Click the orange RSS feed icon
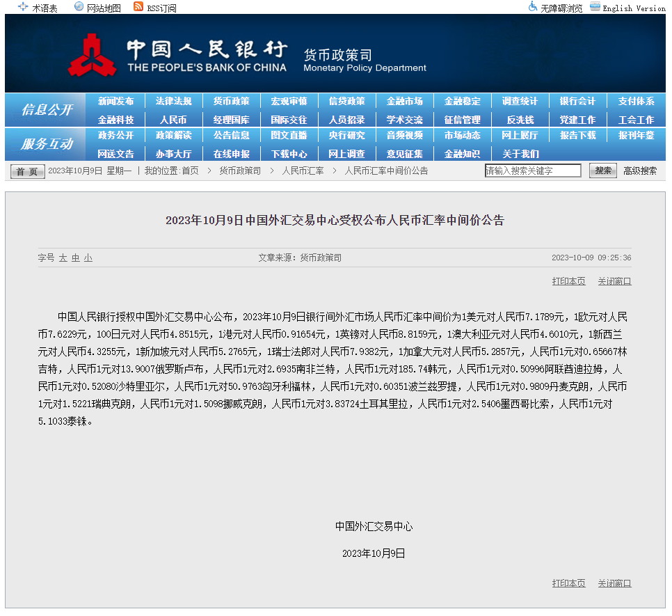 (138, 6)
